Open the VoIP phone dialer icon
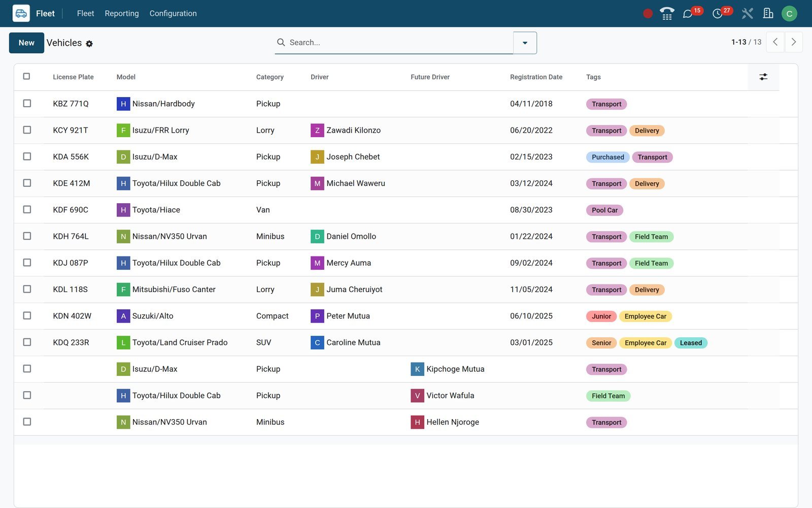 click(x=667, y=14)
